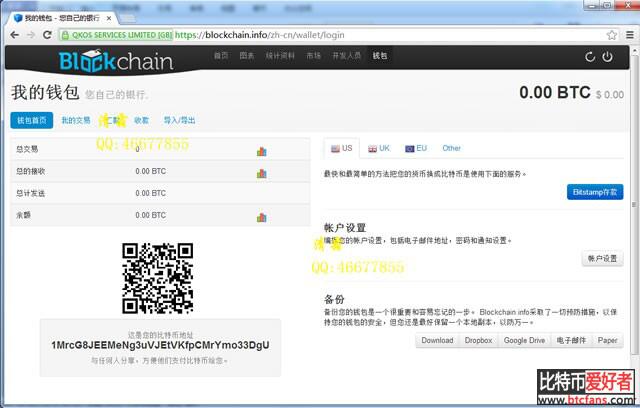Click the 我的钱包 page heading
This screenshot has height=408, width=640.
(45, 93)
